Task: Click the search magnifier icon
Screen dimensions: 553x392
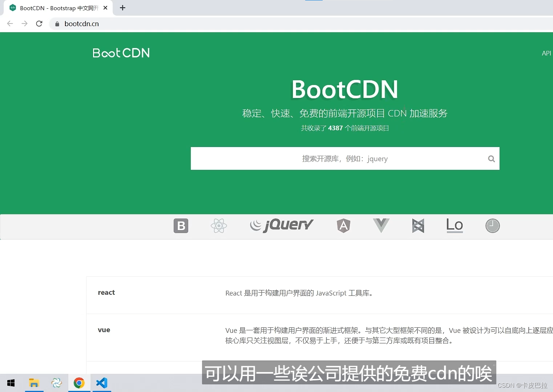Action: [x=491, y=159]
